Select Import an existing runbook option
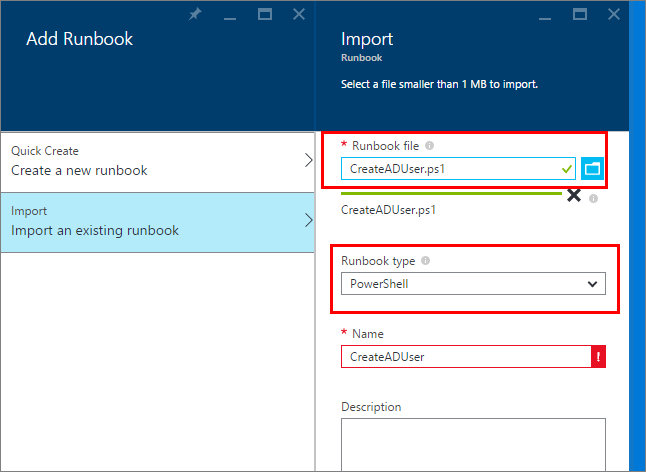This screenshot has height=472, width=646. coord(157,222)
